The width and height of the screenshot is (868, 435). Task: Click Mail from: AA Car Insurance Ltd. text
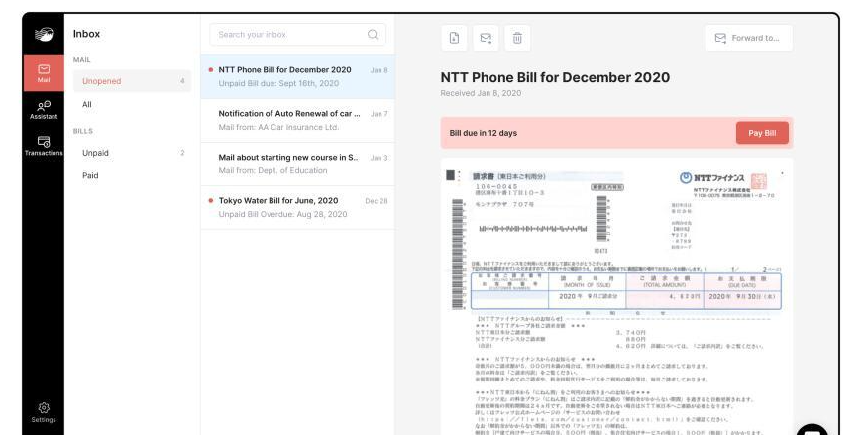click(278, 127)
